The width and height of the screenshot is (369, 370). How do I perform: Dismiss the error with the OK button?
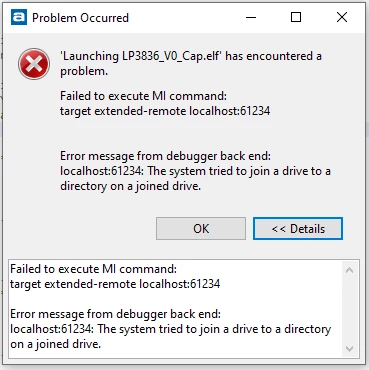click(x=201, y=229)
